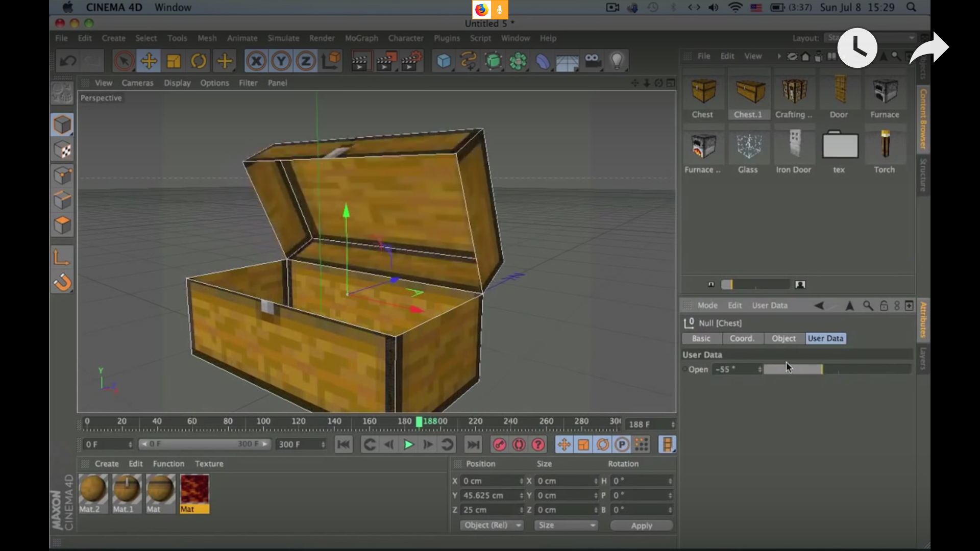
Task: Open the MoGraph menu
Action: [361, 38]
